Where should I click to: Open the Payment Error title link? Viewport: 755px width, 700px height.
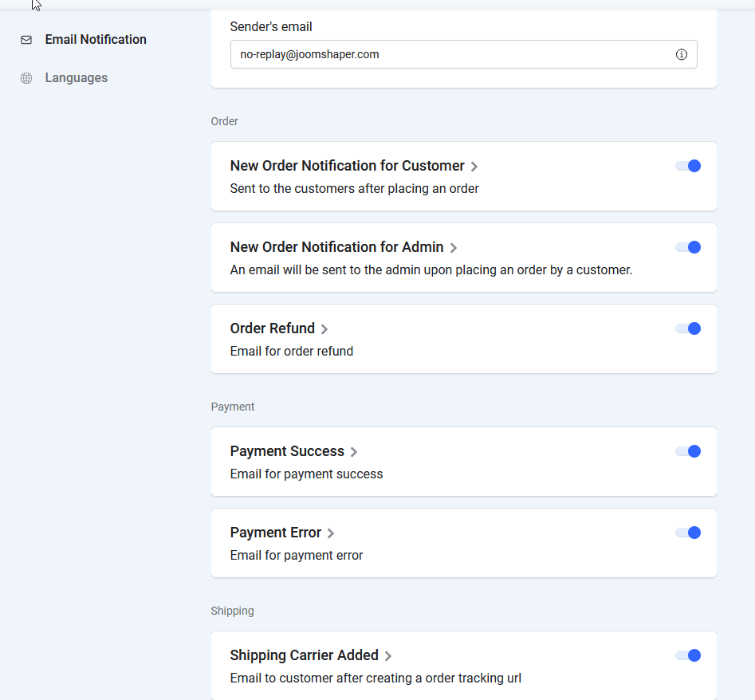point(275,533)
